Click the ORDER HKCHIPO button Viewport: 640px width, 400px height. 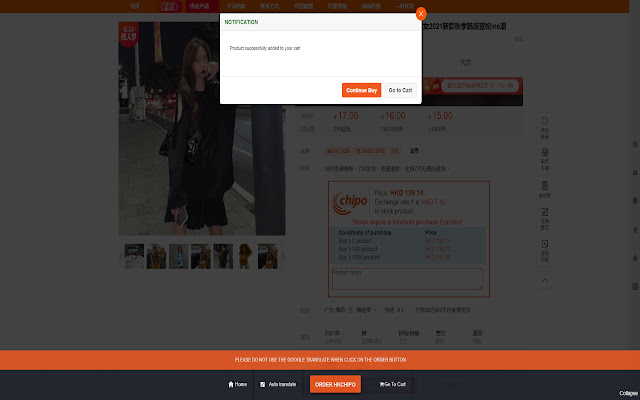pyautogui.click(x=335, y=384)
